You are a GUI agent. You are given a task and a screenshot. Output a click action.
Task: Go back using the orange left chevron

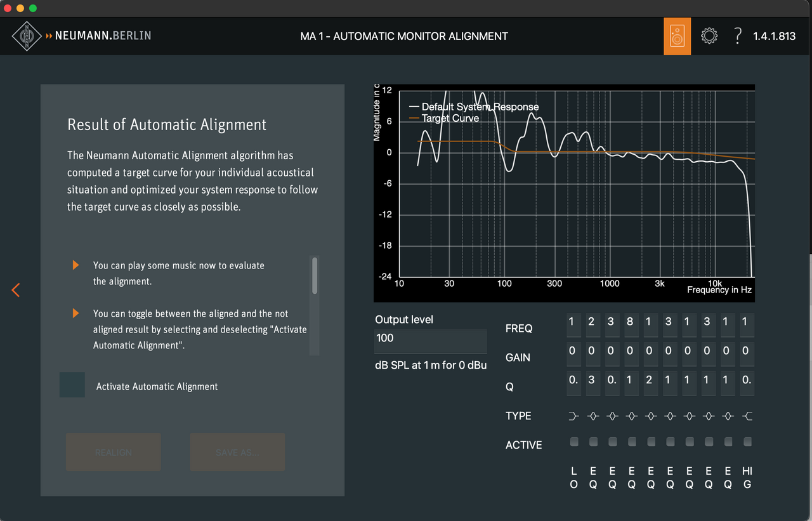coord(16,290)
